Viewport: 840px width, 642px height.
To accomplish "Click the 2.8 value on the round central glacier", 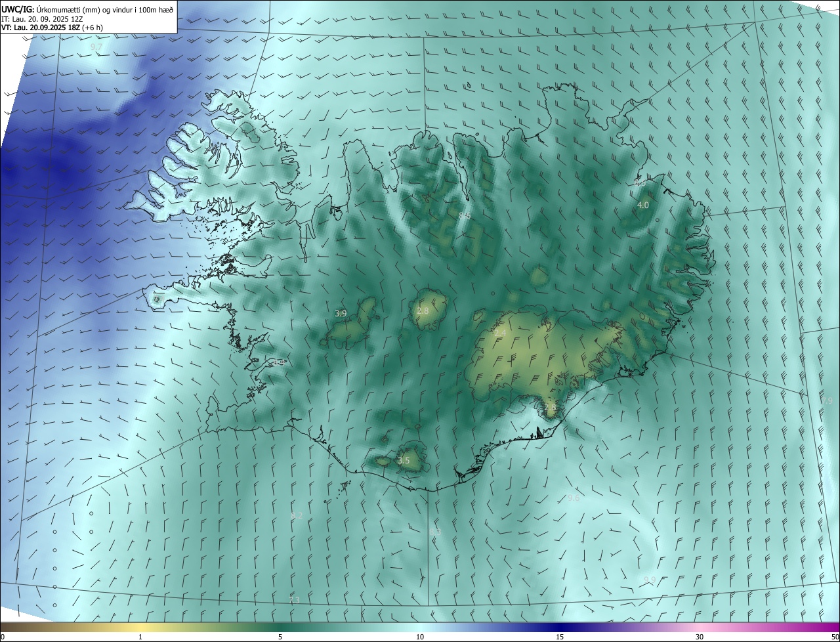I will coord(423,310).
